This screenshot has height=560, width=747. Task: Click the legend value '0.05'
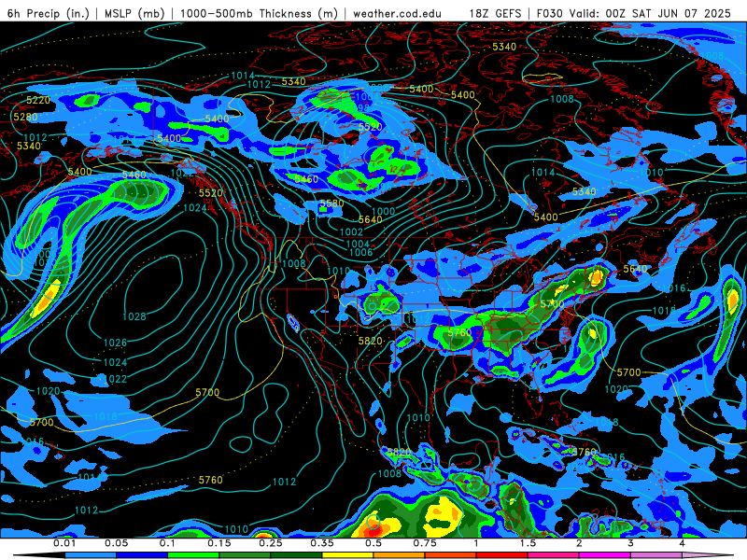click(x=116, y=543)
